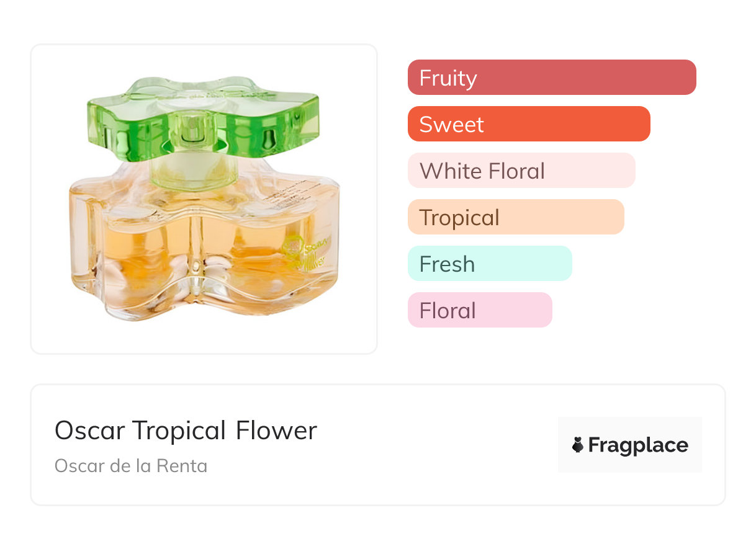Click the Fragplace bee logo icon

pos(578,445)
